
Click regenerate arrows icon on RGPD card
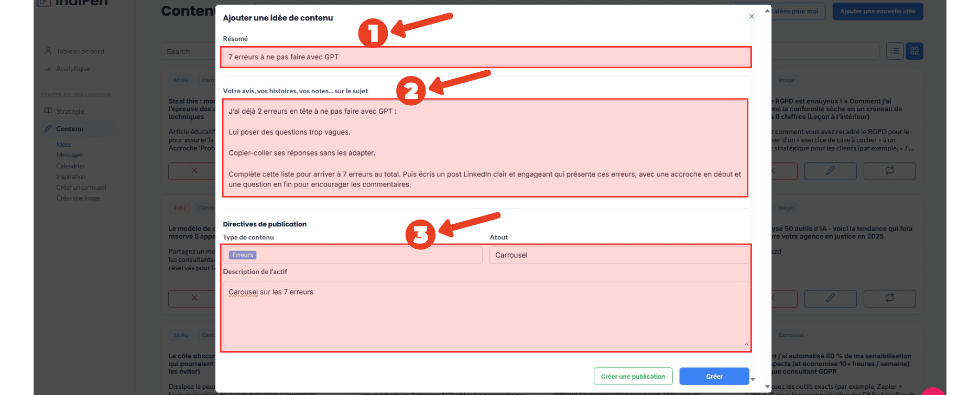pyautogui.click(x=889, y=171)
